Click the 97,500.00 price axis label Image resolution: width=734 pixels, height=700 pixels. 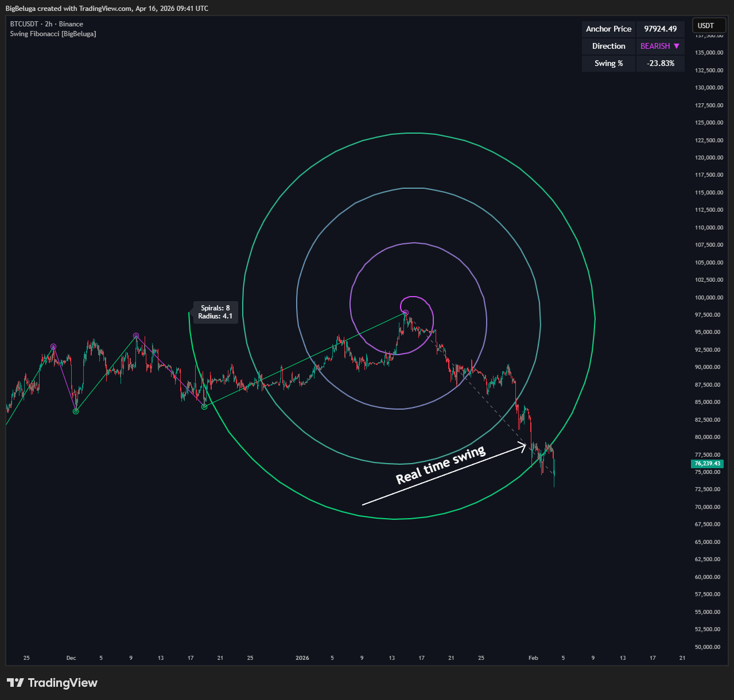click(709, 315)
